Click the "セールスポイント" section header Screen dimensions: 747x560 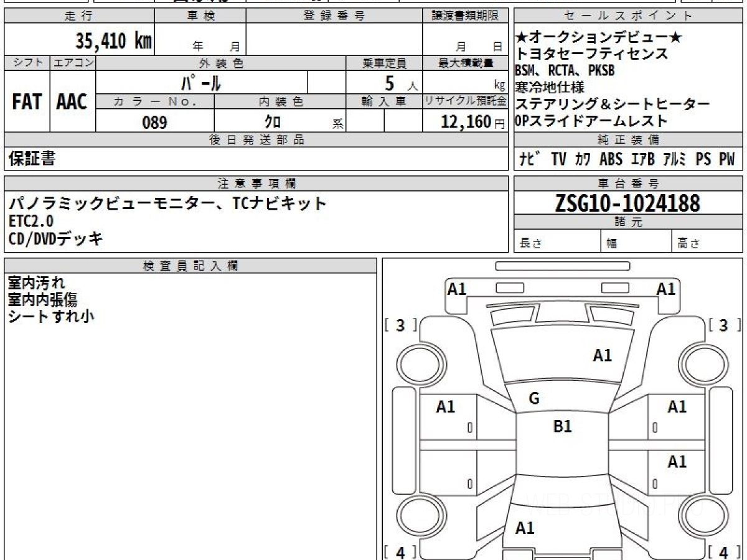pyautogui.click(x=628, y=16)
